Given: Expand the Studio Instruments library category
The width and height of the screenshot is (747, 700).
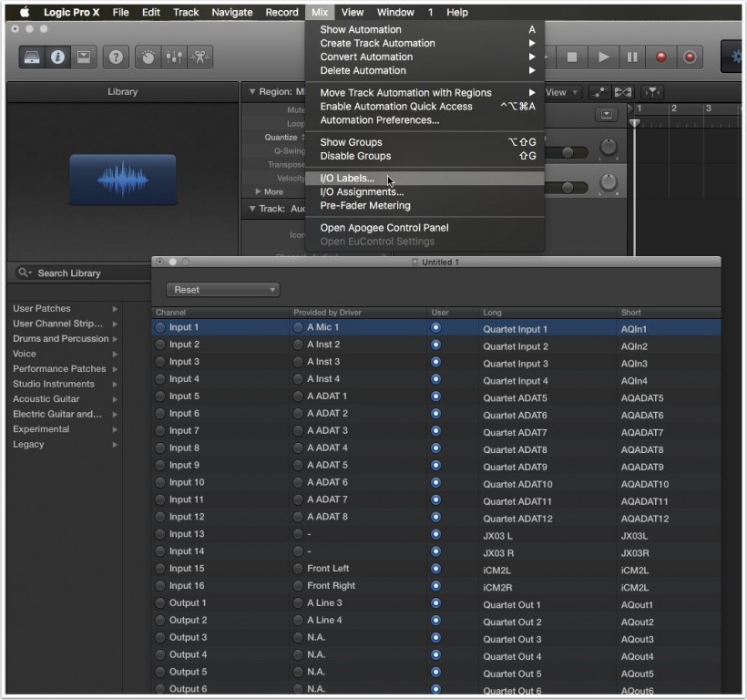Looking at the screenshot, I should tap(115, 384).
